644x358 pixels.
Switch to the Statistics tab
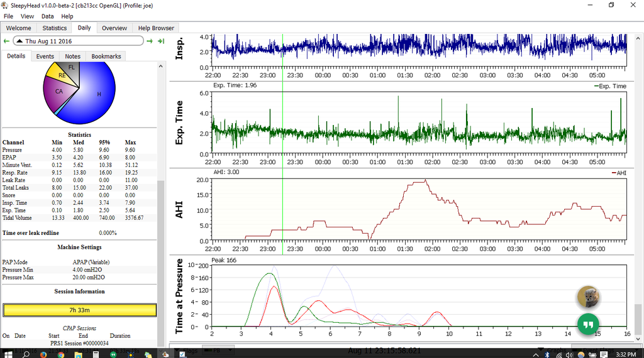point(54,28)
